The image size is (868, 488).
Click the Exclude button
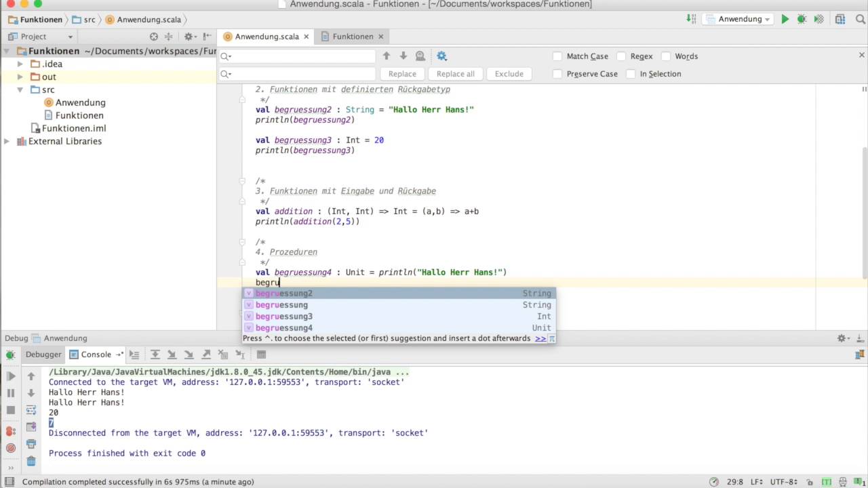coord(509,74)
